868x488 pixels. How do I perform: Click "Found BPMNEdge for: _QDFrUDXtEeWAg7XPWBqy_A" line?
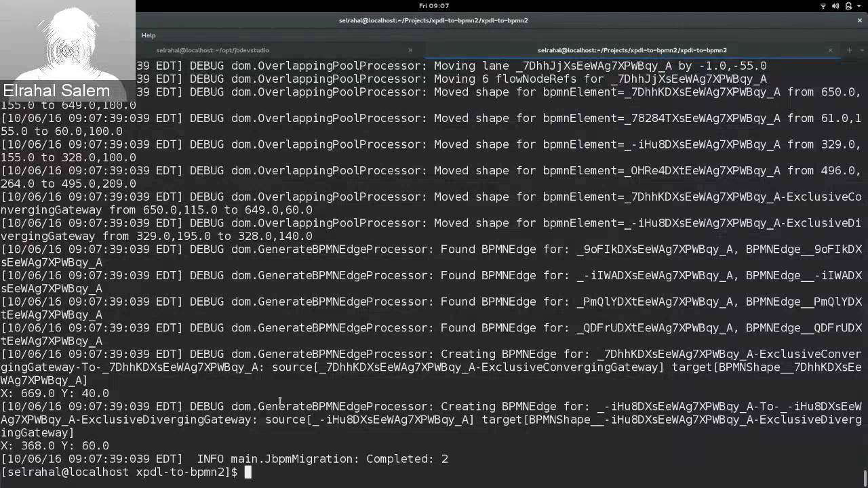431,334
